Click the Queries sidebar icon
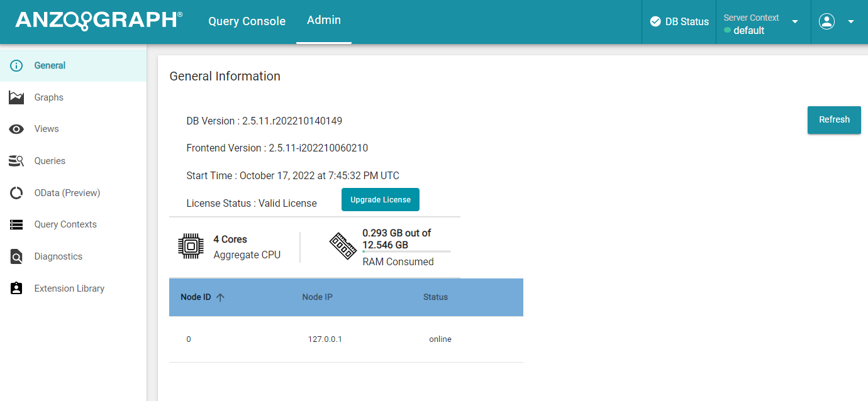The height and width of the screenshot is (401, 868). [16, 161]
